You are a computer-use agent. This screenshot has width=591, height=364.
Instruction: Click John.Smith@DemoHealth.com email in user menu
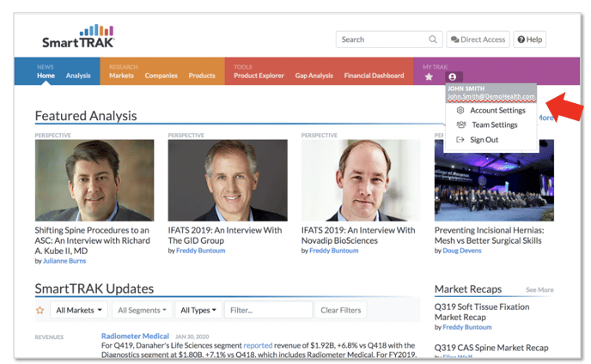[x=491, y=97]
